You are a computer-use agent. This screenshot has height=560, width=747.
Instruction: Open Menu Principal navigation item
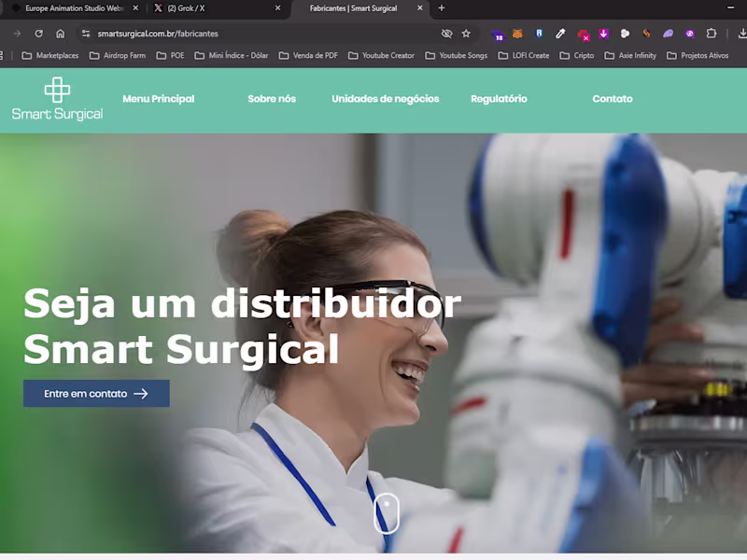click(x=159, y=99)
